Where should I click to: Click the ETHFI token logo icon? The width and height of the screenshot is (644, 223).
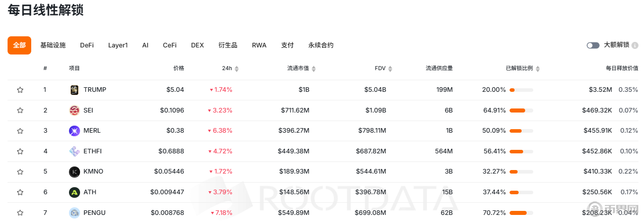point(74,151)
